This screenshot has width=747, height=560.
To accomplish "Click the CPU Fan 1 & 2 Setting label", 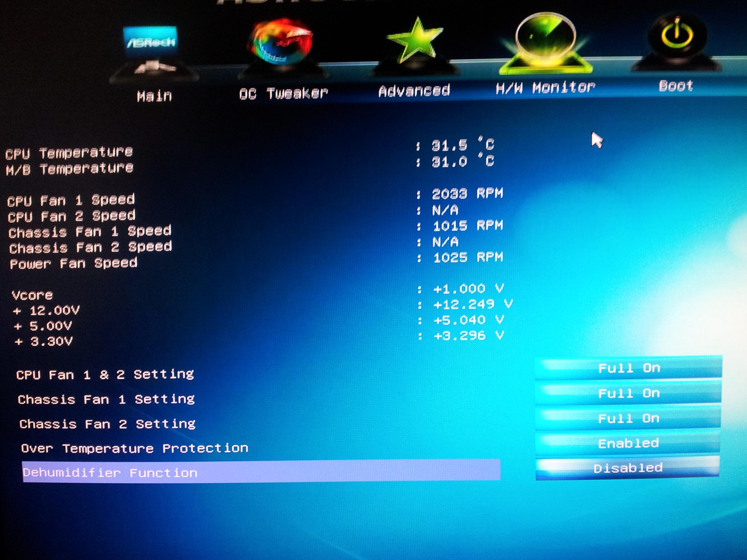I will (x=105, y=374).
